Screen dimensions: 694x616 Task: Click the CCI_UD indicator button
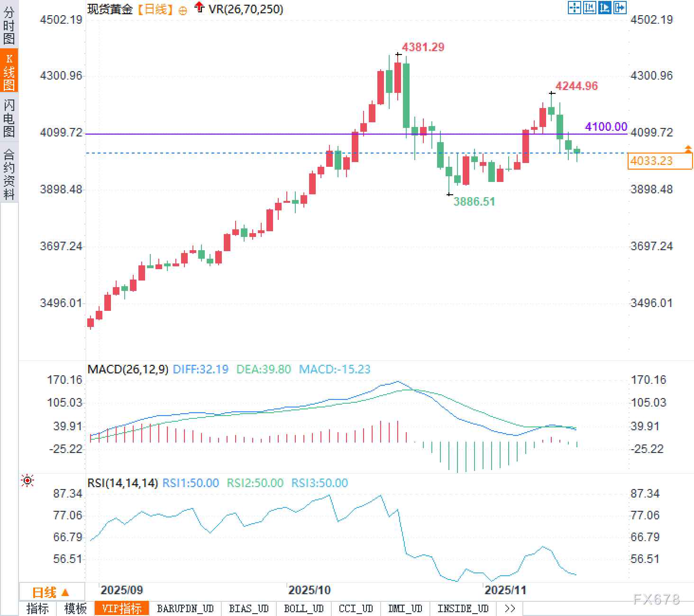click(x=356, y=608)
